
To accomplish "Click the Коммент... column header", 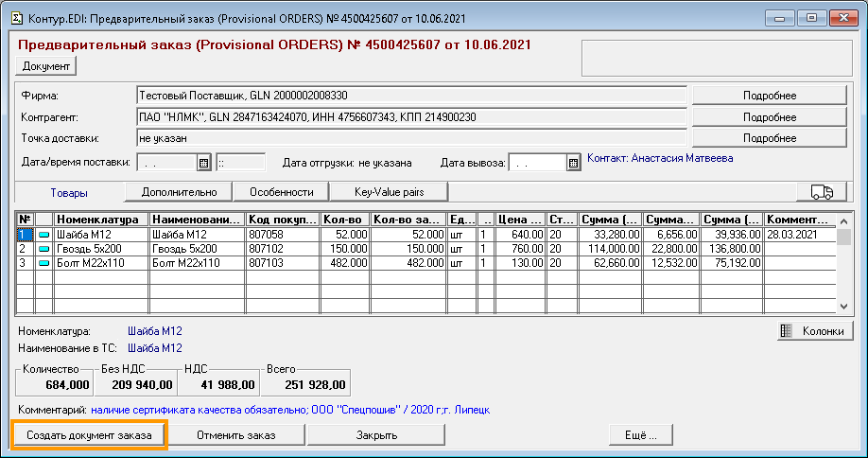I will [799, 220].
